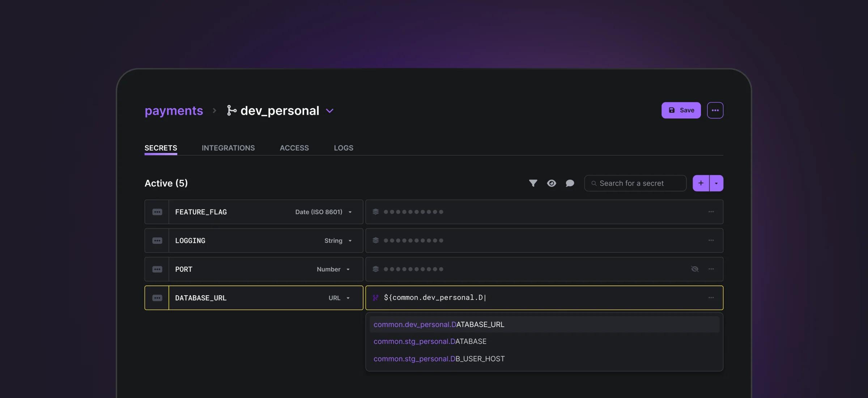Open row options for FEATURE_FLAG value
868x398 pixels.
tap(711, 212)
